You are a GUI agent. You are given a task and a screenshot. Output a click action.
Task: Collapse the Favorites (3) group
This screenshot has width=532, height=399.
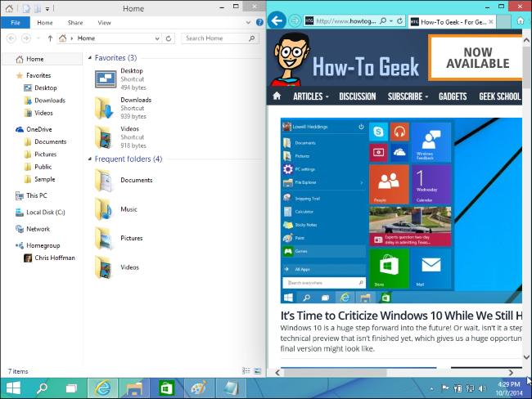click(x=89, y=58)
